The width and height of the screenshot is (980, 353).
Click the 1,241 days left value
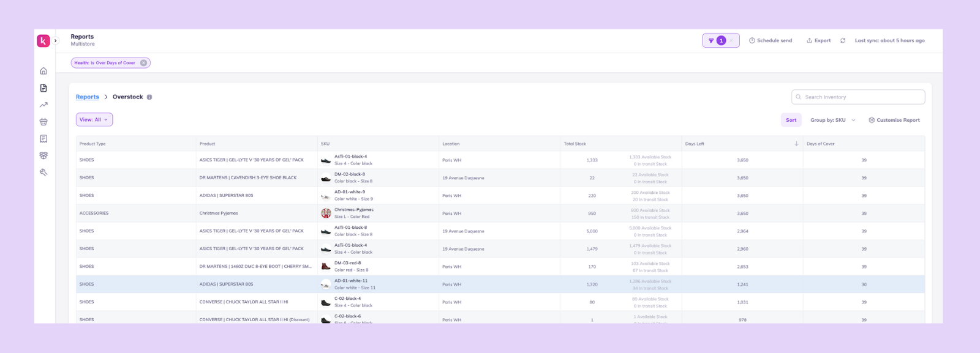coord(742,284)
